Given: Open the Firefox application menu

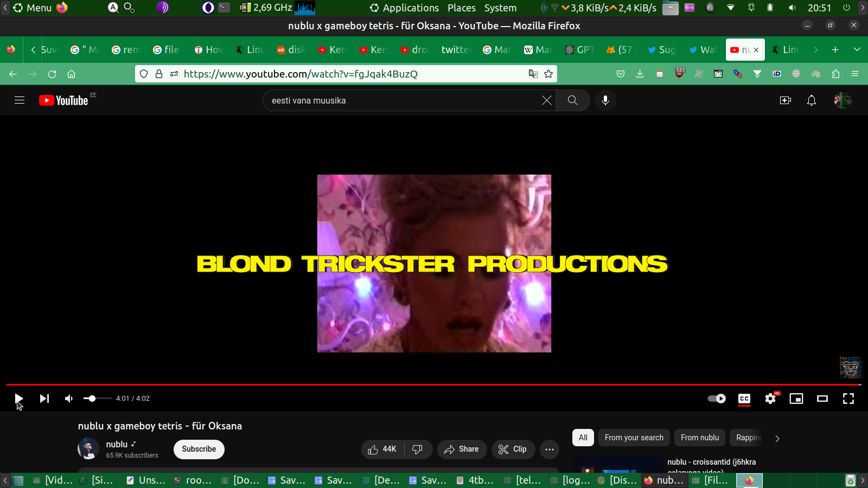Looking at the screenshot, I should (x=855, y=74).
